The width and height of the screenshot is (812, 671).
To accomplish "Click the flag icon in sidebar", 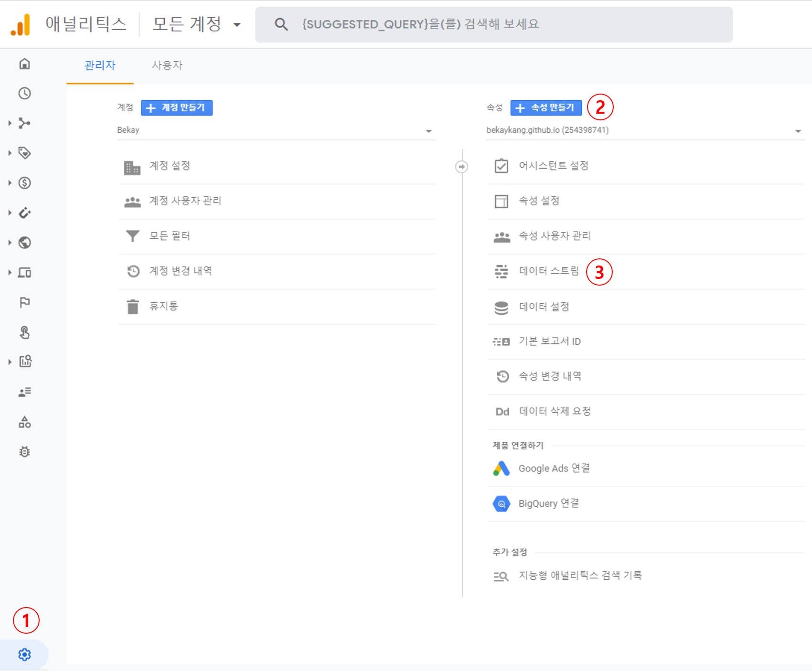I will click(x=24, y=302).
